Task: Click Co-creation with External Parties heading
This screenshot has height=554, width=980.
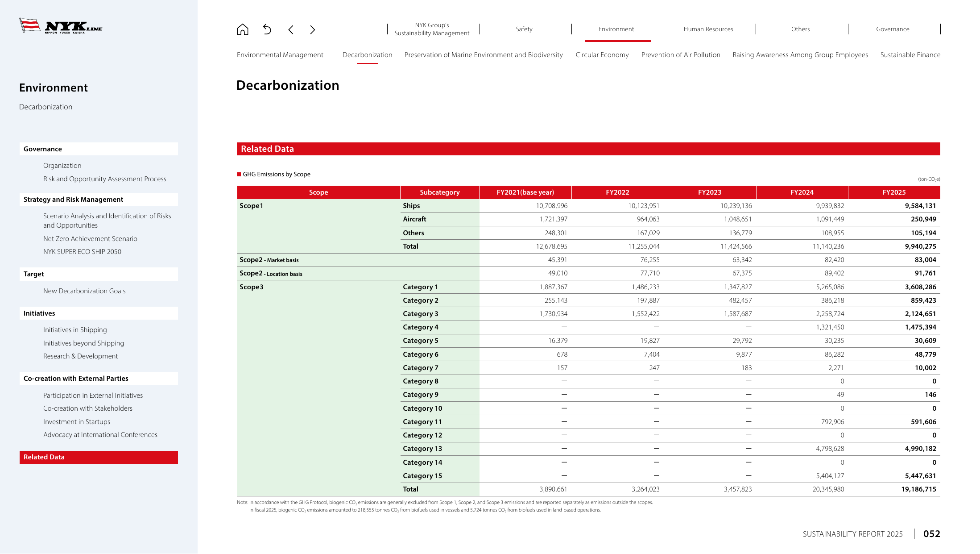Action: point(99,379)
